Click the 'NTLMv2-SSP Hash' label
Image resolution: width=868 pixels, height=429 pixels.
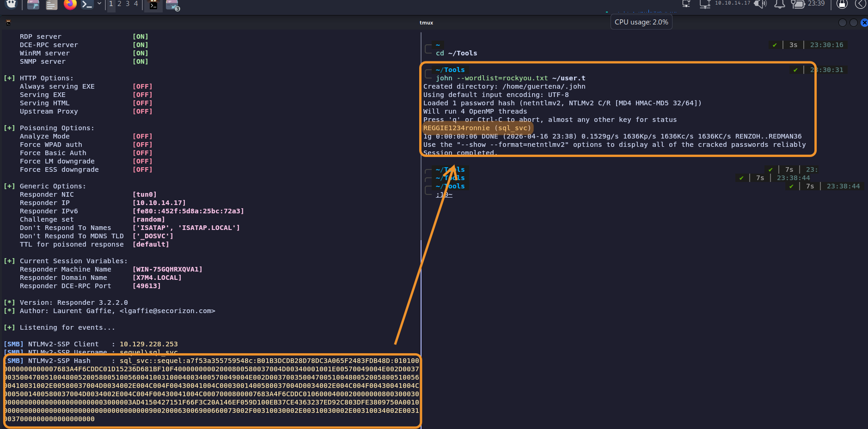click(59, 361)
